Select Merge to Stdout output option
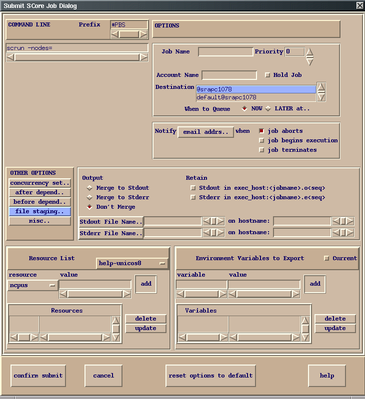The width and height of the screenshot is (365, 399). 89,188
